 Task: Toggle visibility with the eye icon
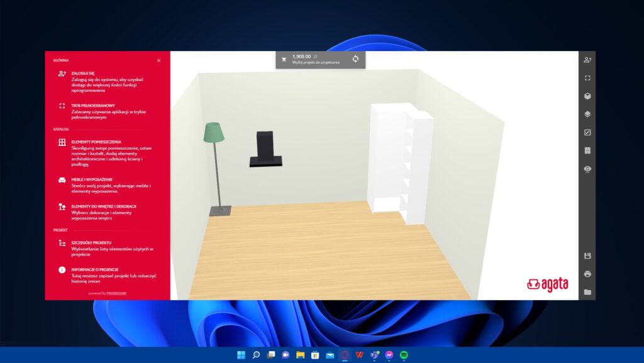pyautogui.click(x=587, y=169)
